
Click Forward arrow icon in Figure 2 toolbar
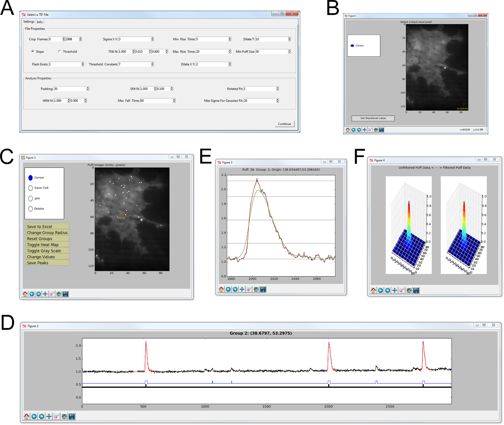tap(41, 417)
